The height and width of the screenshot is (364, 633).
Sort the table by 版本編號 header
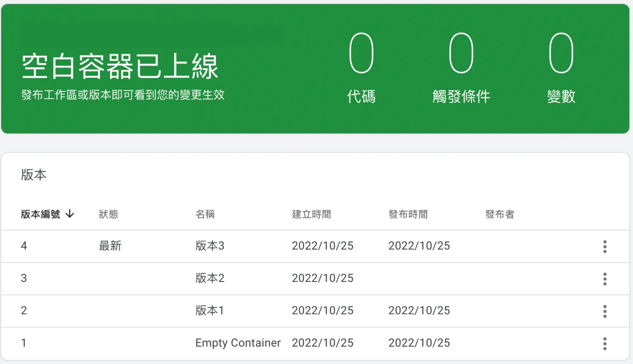pyautogui.click(x=41, y=214)
